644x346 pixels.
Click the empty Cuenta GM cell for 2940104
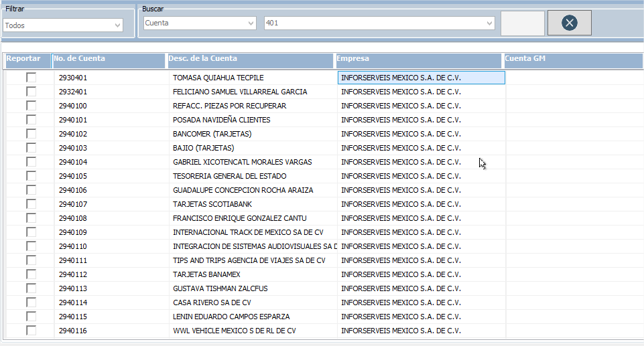[x=574, y=162]
